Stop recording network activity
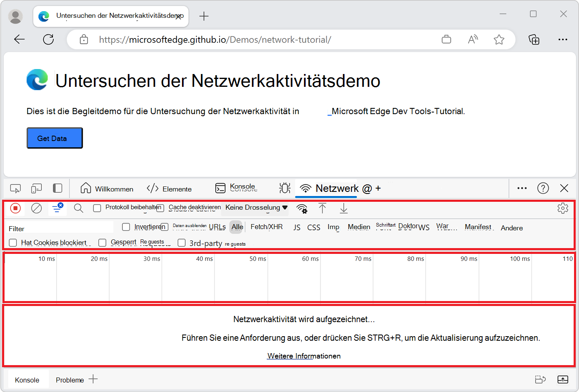Image resolution: width=579 pixels, height=392 pixels. point(15,208)
